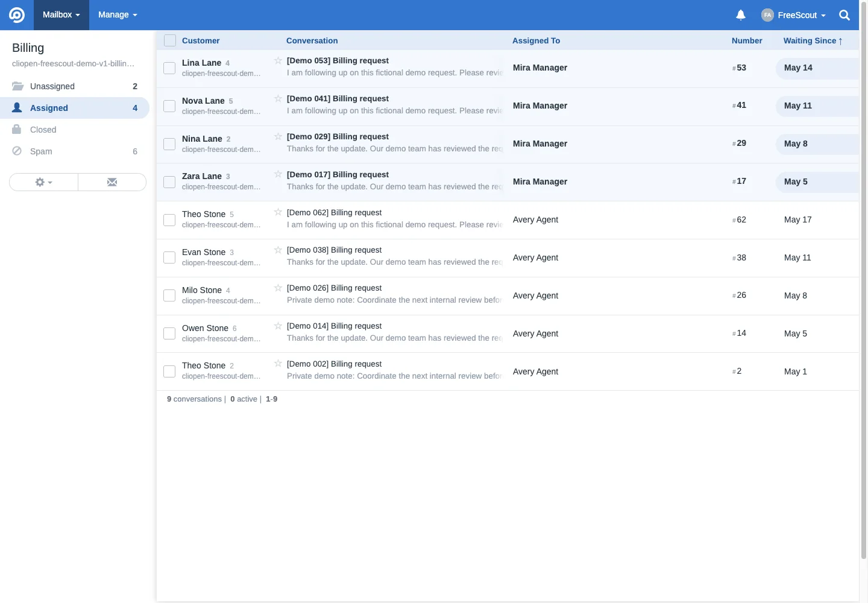The height and width of the screenshot is (603, 868).
Task: Click conversation number #38
Action: (x=739, y=257)
